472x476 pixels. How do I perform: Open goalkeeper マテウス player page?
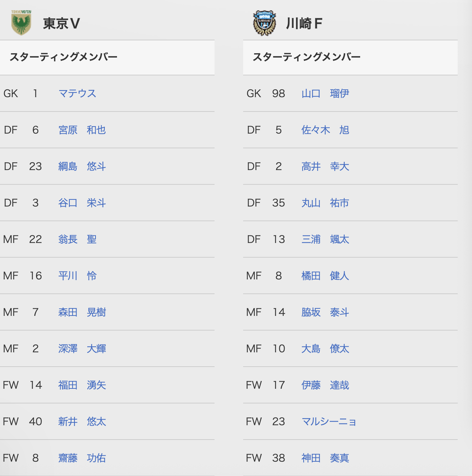(77, 93)
